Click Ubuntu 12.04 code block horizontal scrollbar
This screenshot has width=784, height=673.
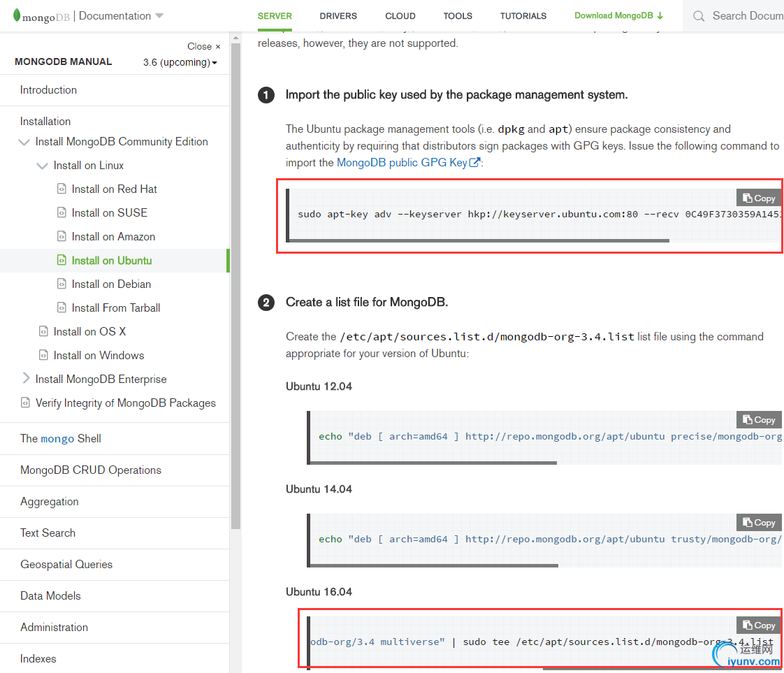(433, 463)
